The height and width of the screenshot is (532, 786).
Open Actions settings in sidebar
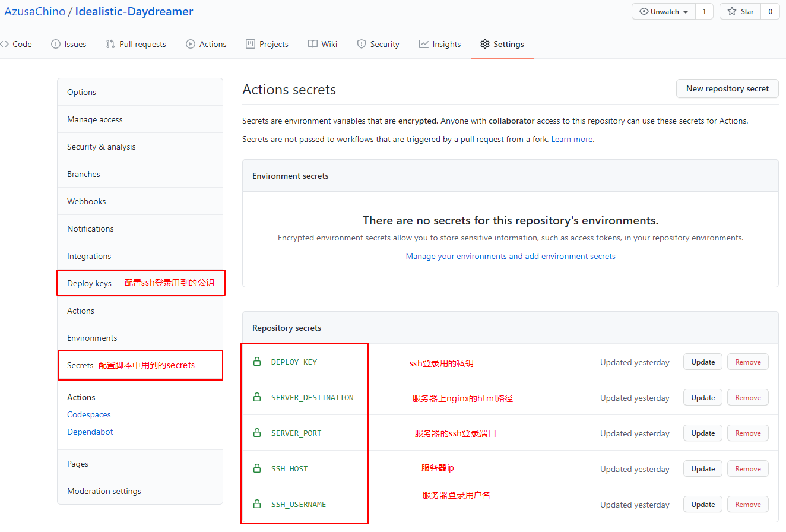(140, 311)
